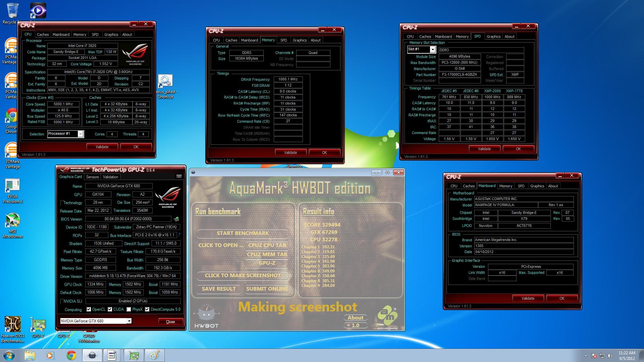Click the HWBOT logo in AquaMark
The height and width of the screenshot is (362, 644).
coord(207,316)
